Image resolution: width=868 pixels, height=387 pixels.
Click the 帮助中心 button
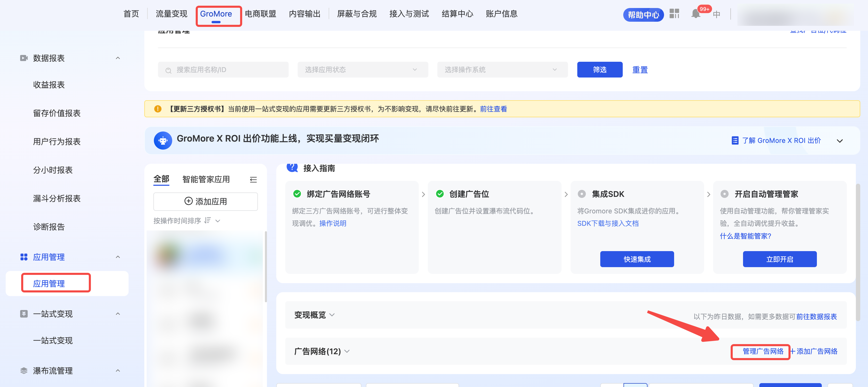click(x=643, y=14)
